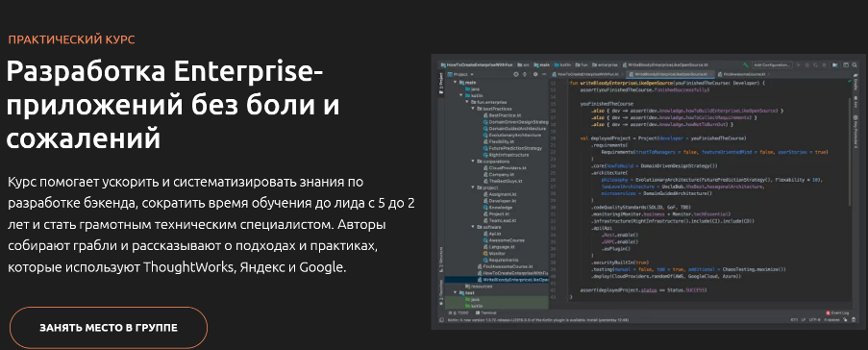The height and width of the screenshot is (350, 868).
Task: Open the TODO tool window
Action: pyautogui.click(x=458, y=312)
